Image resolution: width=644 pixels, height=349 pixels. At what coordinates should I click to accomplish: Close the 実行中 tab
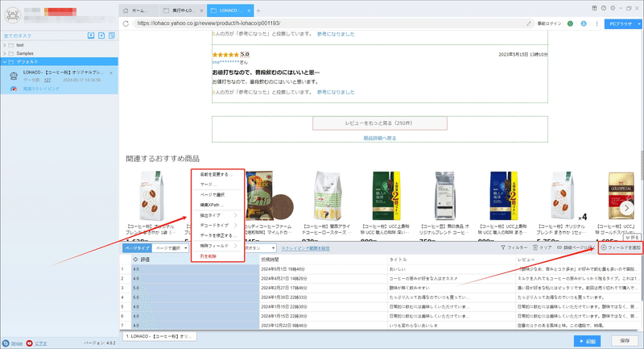click(x=201, y=10)
